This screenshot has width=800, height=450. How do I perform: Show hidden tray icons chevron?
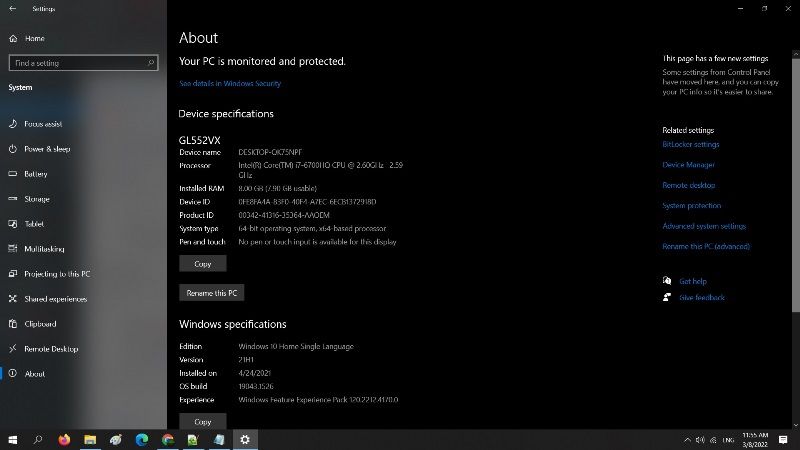(687, 440)
